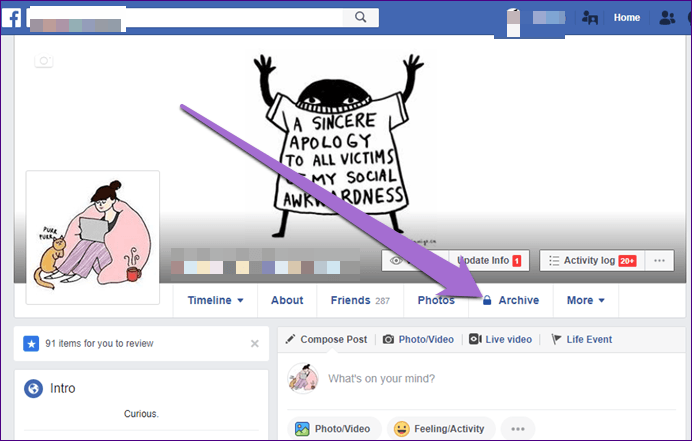Click the Update Info notification badge 1
Screen dimensions: 692x441
click(516, 261)
